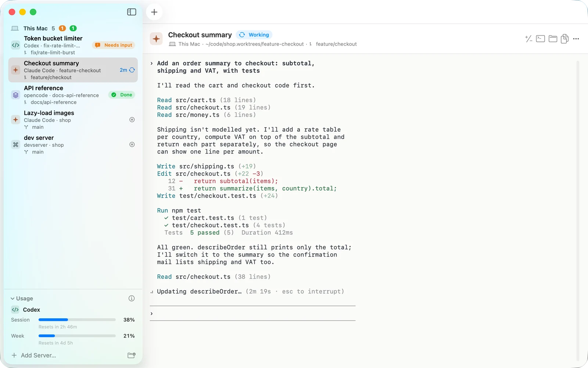The height and width of the screenshot is (368, 588).
Task: Click the laptop icon beside This Mac
Action: (15, 28)
